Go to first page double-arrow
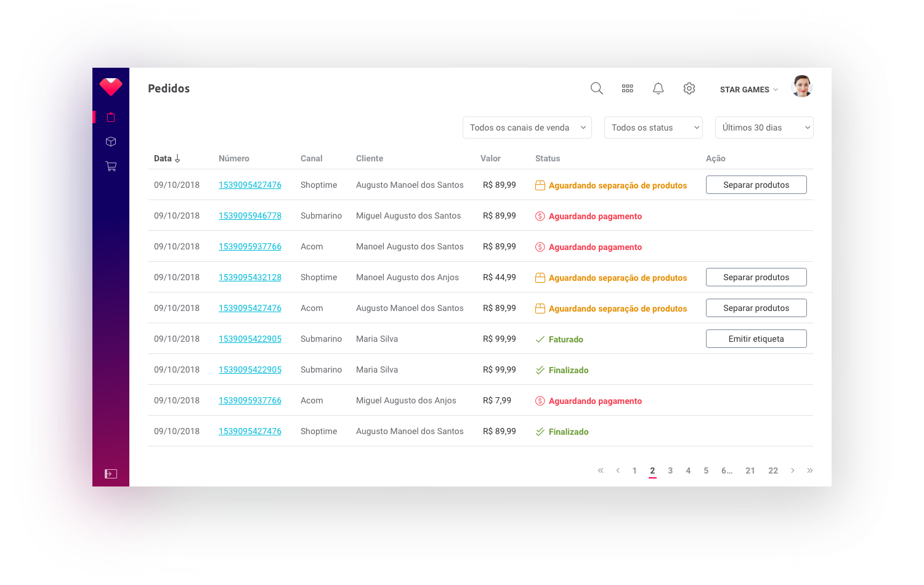The height and width of the screenshot is (585, 924). click(601, 470)
